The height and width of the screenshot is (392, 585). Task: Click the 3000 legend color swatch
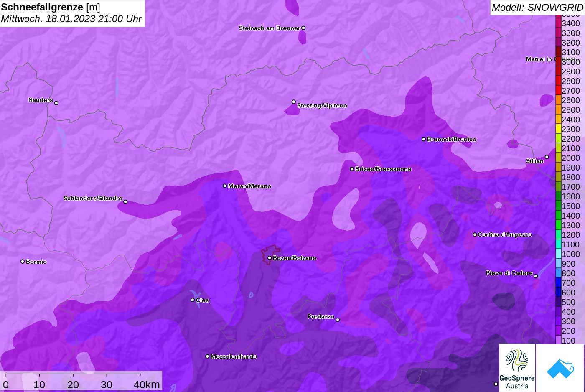click(x=558, y=61)
